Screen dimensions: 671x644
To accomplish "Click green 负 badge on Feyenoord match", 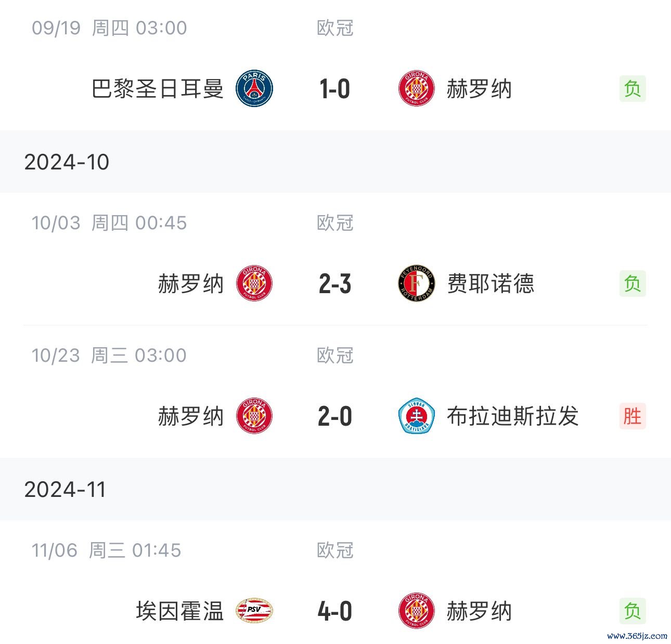I will (x=633, y=284).
